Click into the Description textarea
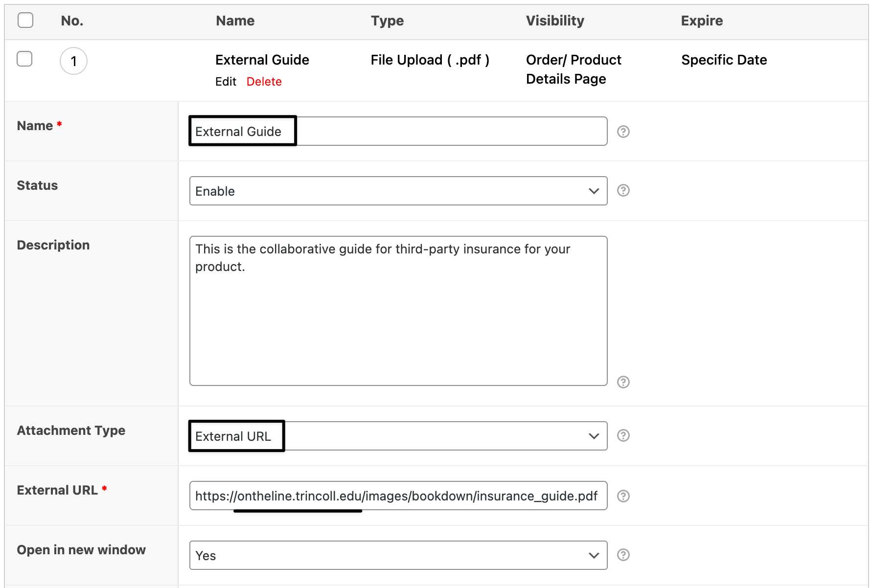This screenshot has width=872, height=588. (398, 318)
